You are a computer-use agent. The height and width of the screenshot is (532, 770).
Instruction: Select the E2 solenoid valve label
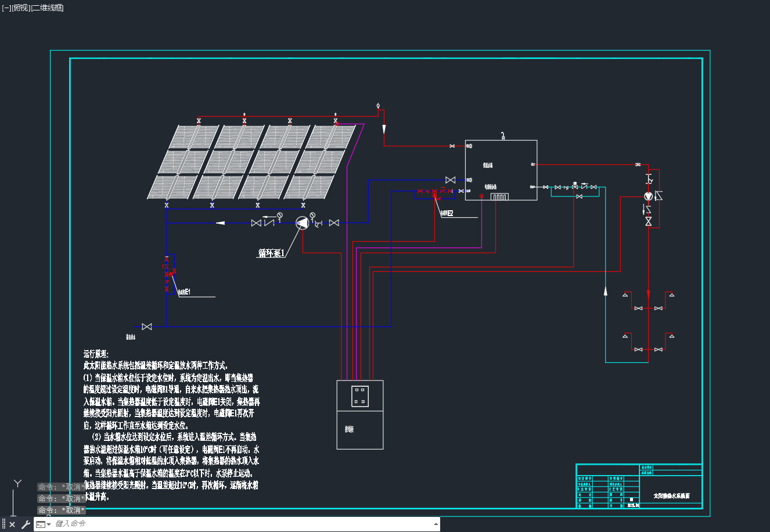click(x=447, y=214)
